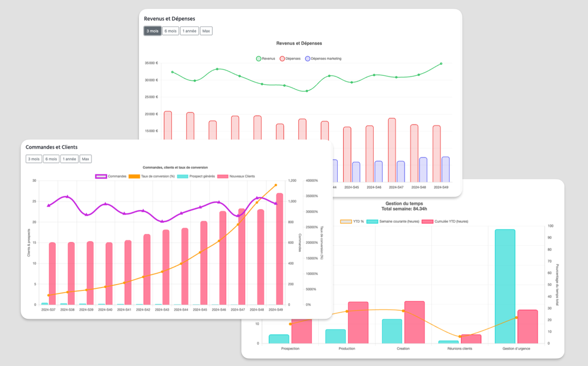Click the 'Réunions clients' axis label
The height and width of the screenshot is (366, 588).
coord(460,349)
